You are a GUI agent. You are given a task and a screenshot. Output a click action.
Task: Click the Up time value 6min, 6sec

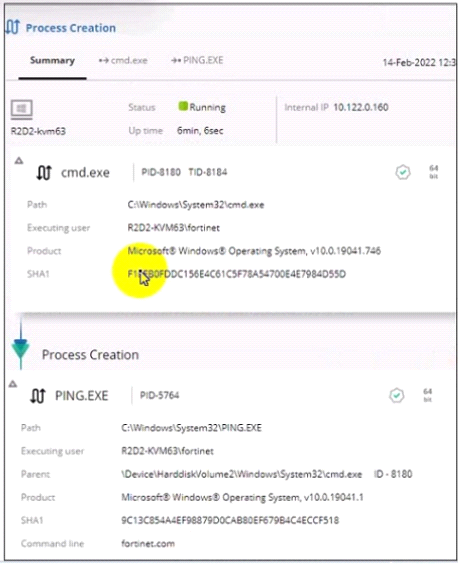[x=200, y=131]
